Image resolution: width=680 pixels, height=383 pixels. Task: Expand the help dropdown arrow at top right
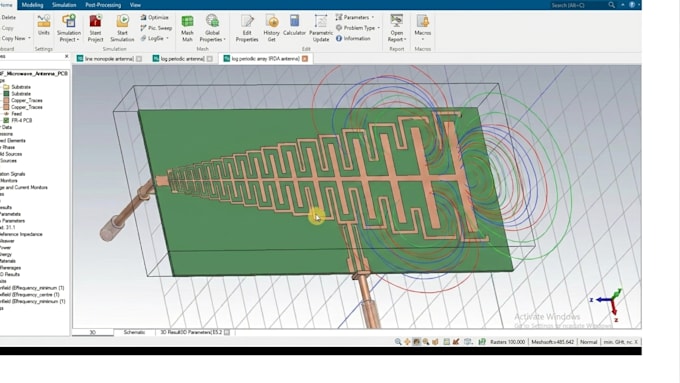click(638, 5)
